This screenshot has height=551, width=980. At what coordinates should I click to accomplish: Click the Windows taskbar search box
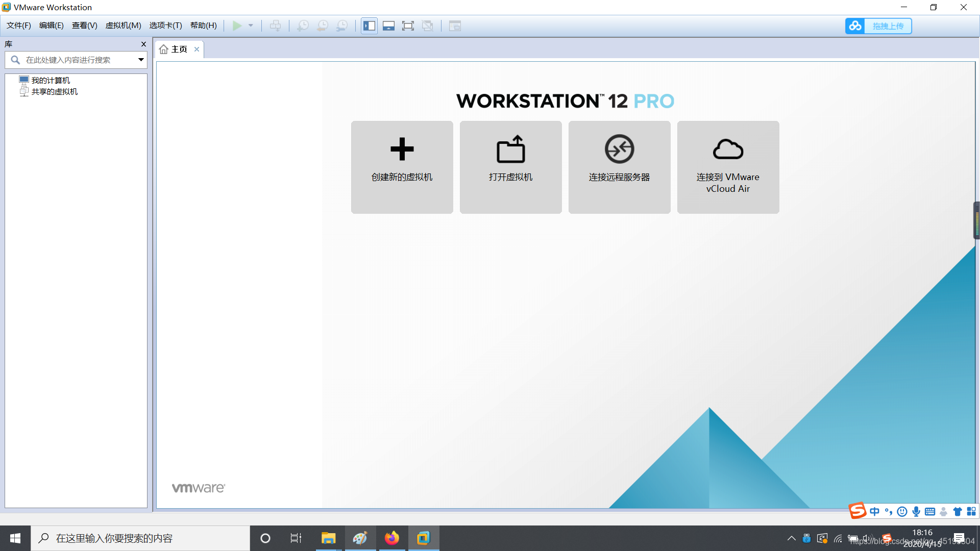pos(140,538)
